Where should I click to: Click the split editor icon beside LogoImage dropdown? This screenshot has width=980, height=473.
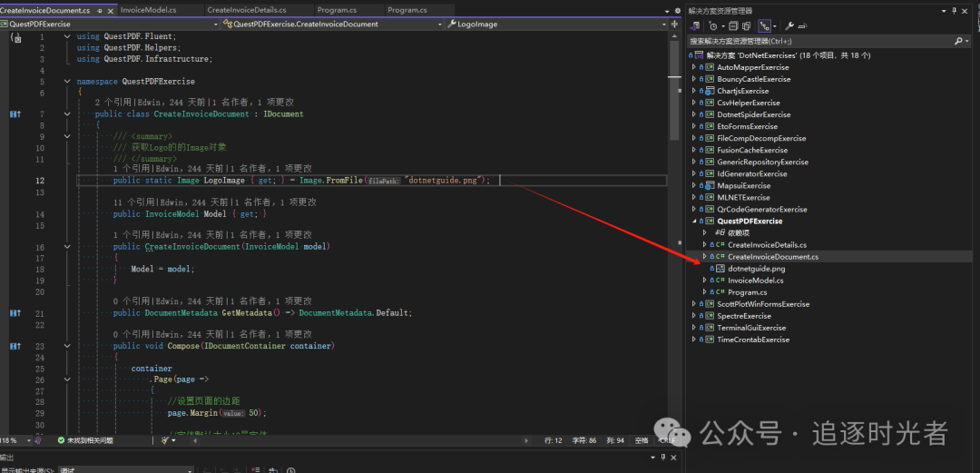(672, 25)
